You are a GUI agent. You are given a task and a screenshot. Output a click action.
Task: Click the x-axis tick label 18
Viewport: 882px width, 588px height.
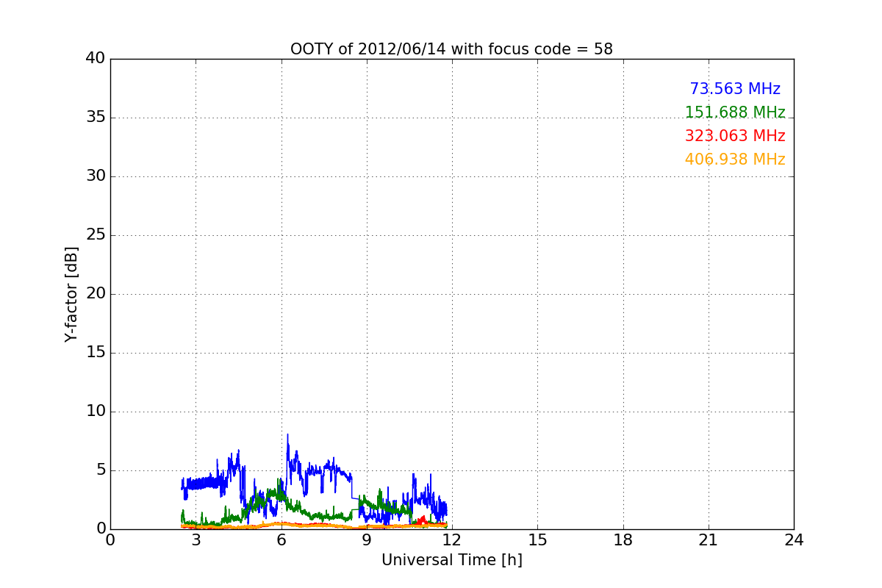(623, 540)
